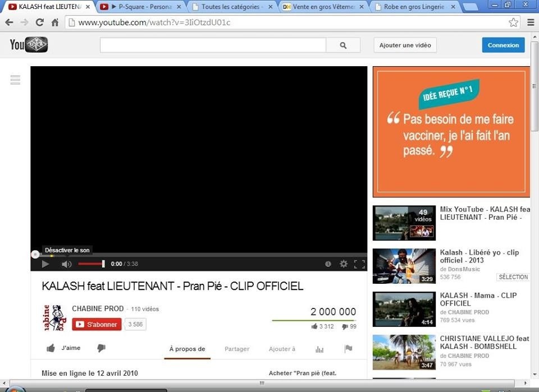539x392 pixels.
Task: Open the YouTube logo home link
Action: 29,45
